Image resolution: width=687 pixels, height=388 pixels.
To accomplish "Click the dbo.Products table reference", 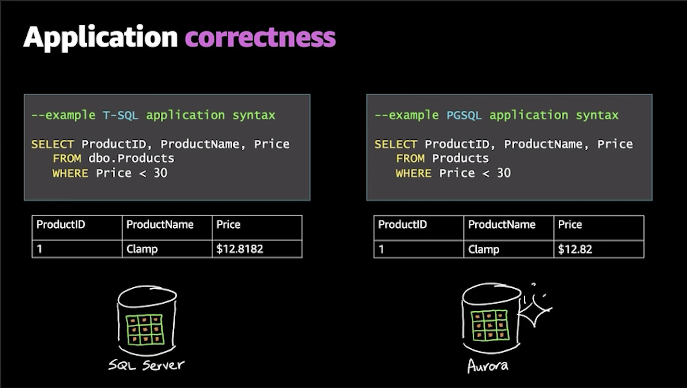I will coord(131,158).
